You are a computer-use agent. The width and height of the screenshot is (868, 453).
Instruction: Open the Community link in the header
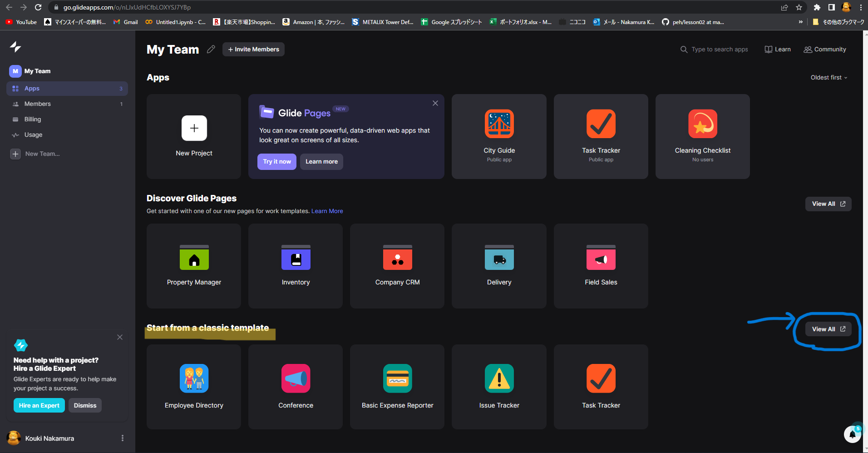click(x=825, y=50)
